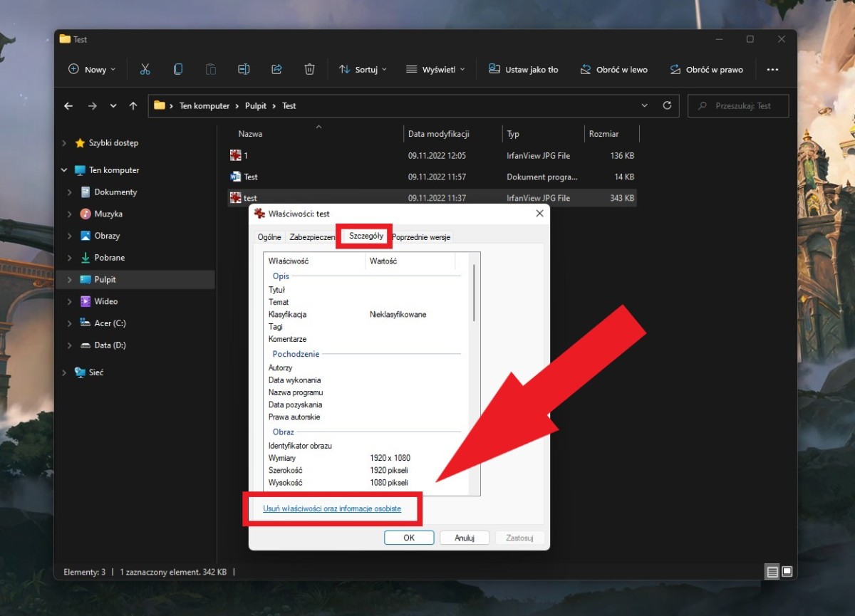Click the Rename icon in toolbar
Image resolution: width=855 pixels, height=616 pixels.
coord(244,69)
